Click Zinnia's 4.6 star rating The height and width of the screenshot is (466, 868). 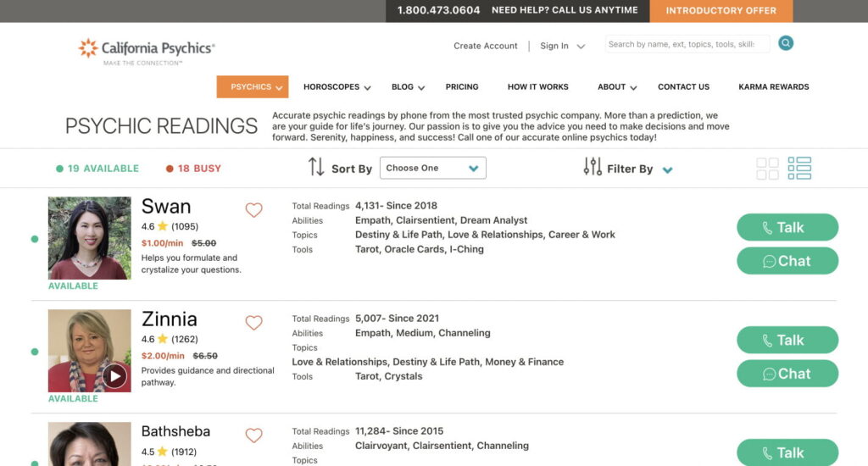[170, 339]
